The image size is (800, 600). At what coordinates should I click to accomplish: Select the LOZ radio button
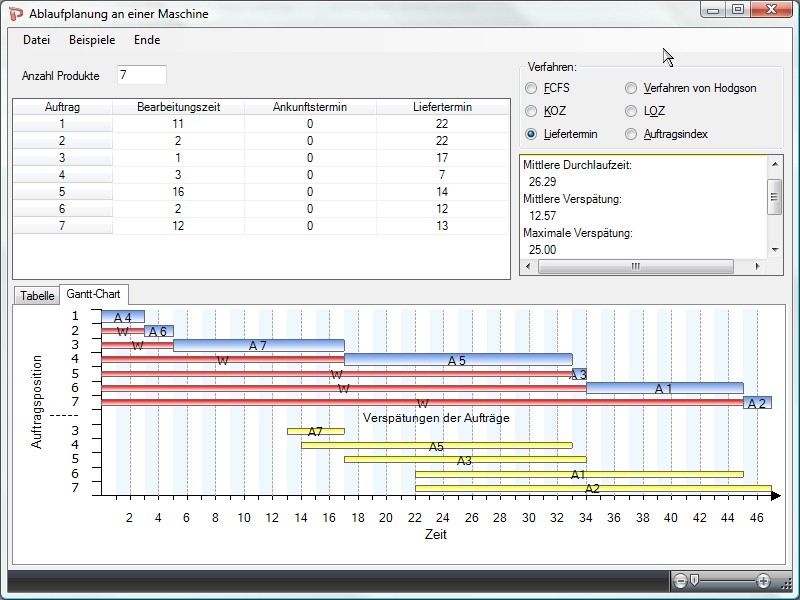631,111
